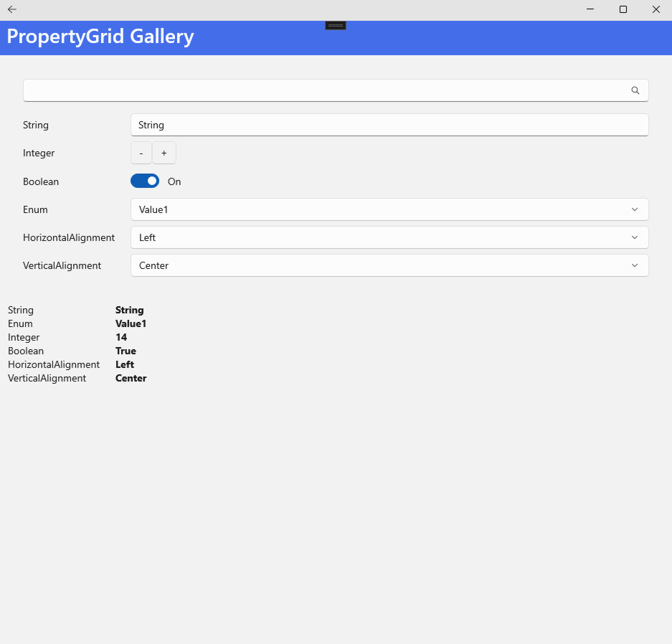Click the Enum label in the property grid
Image resolution: width=672 pixels, height=644 pixels.
click(35, 209)
